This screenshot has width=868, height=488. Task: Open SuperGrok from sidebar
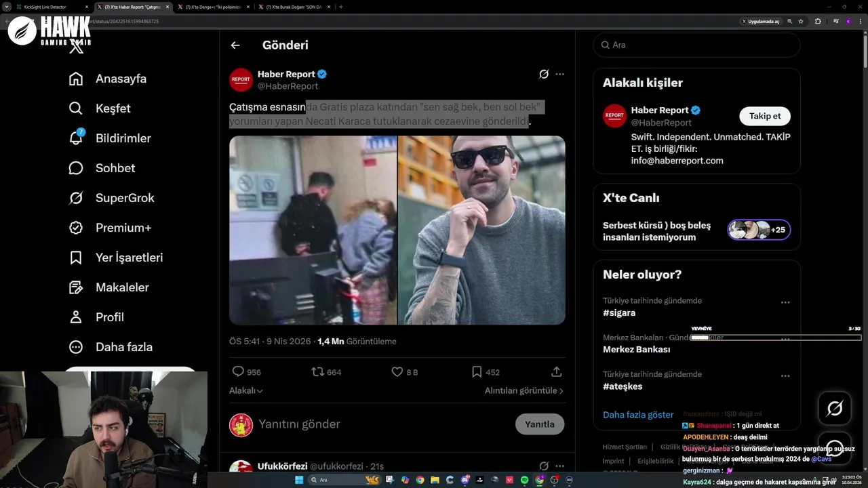[x=112, y=198]
